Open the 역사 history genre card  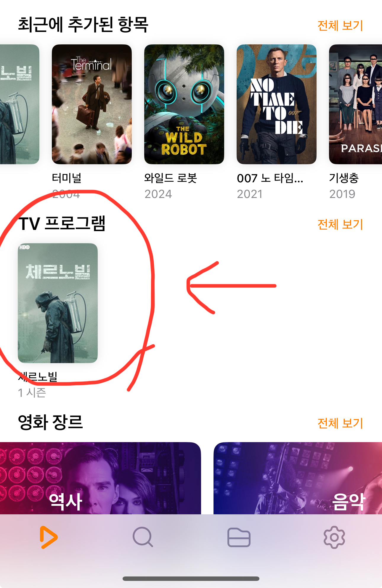click(x=100, y=478)
